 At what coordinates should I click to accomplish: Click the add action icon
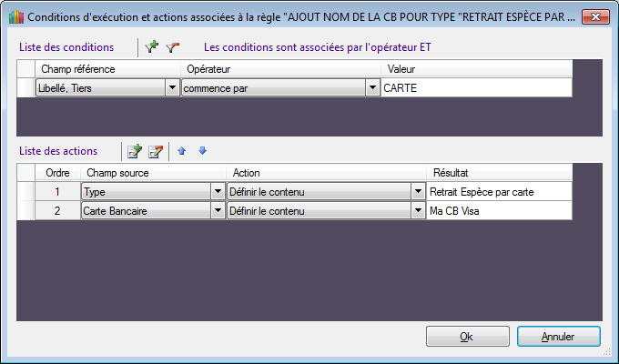(x=135, y=151)
